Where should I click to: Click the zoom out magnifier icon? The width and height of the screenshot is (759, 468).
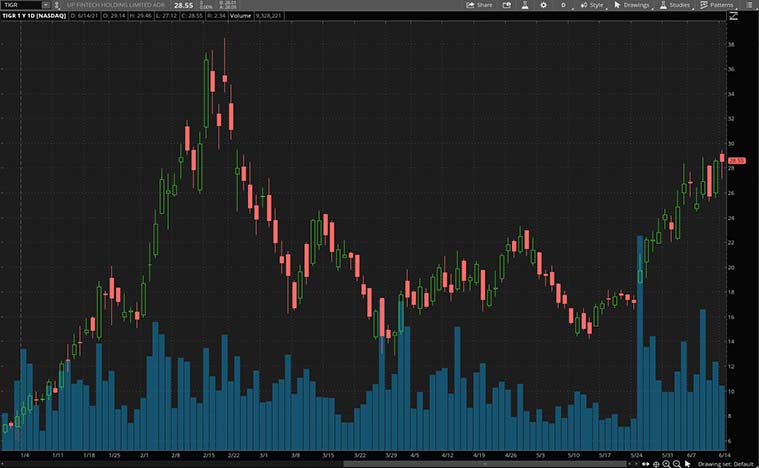tap(677, 464)
